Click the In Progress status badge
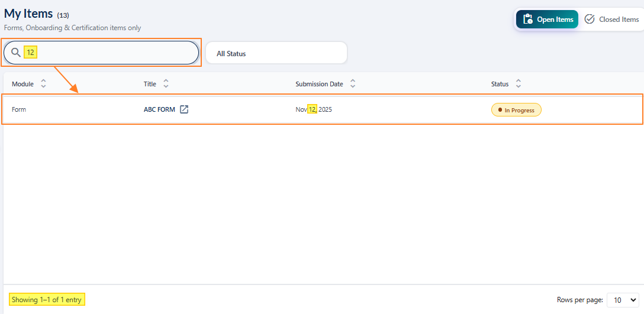644x314 pixels. pos(516,110)
